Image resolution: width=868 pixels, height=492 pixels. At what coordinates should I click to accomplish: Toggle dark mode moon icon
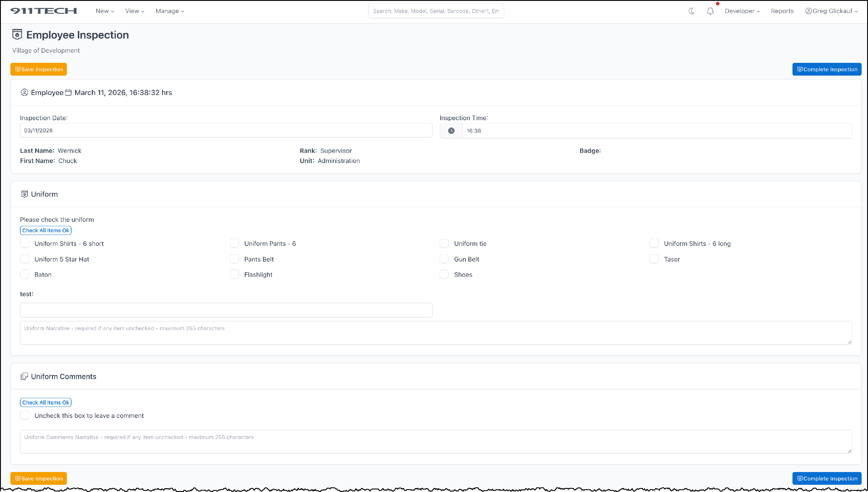pos(691,11)
